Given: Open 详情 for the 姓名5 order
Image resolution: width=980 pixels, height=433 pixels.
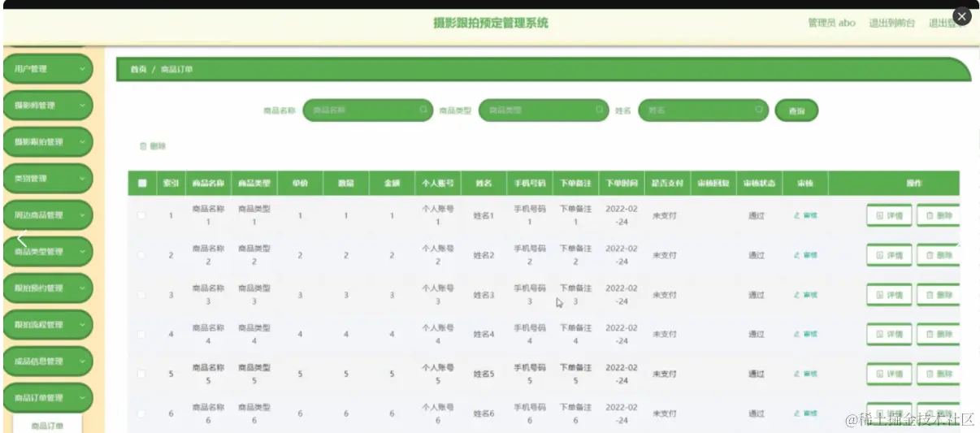Looking at the screenshot, I should tap(889, 374).
